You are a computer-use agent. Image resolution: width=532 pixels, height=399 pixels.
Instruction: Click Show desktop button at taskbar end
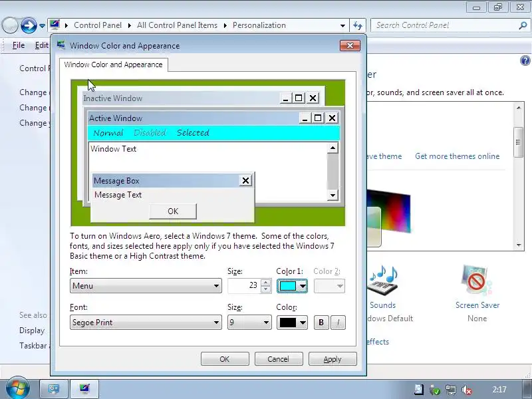click(526, 389)
